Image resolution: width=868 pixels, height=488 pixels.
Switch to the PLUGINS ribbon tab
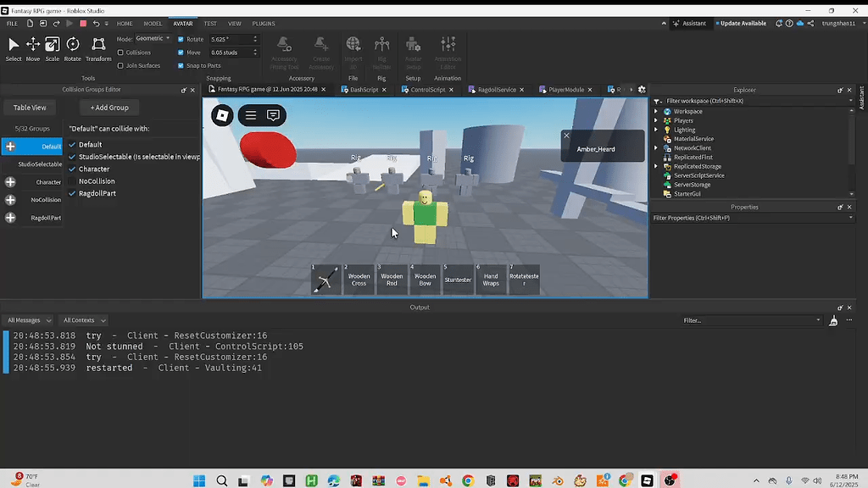pos(264,24)
